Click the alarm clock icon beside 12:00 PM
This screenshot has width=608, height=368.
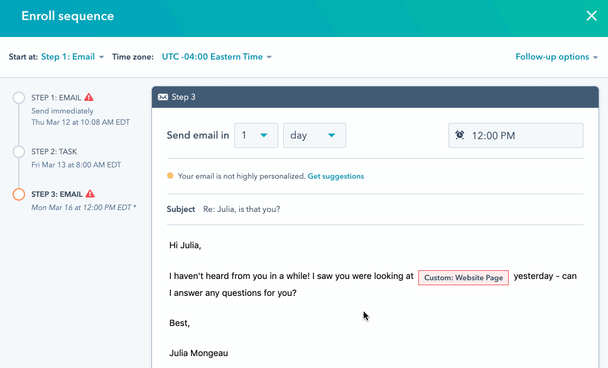click(459, 135)
